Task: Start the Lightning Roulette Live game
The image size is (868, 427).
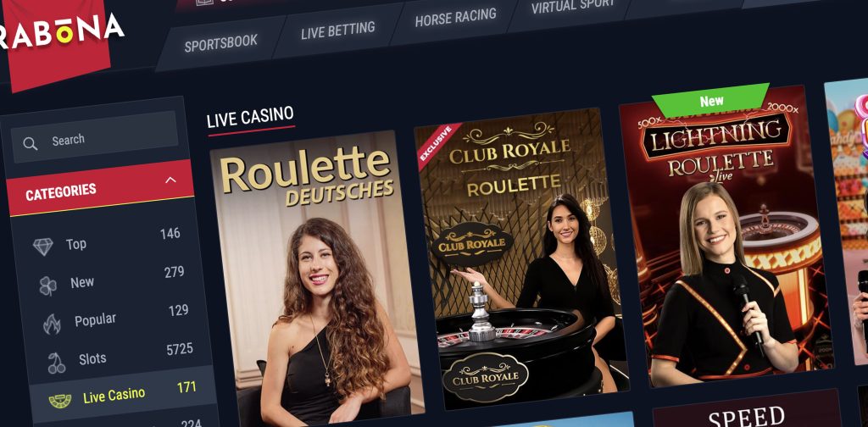Action: click(x=726, y=236)
